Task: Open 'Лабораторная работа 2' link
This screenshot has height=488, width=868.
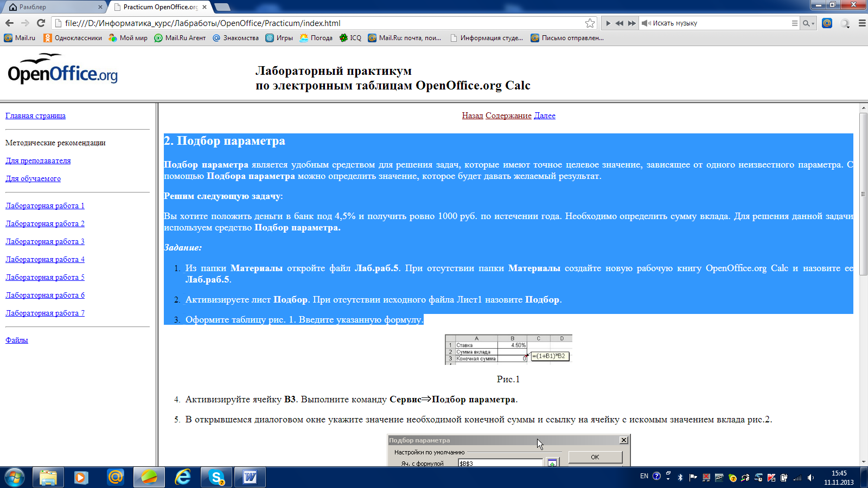Action: [45, 223]
